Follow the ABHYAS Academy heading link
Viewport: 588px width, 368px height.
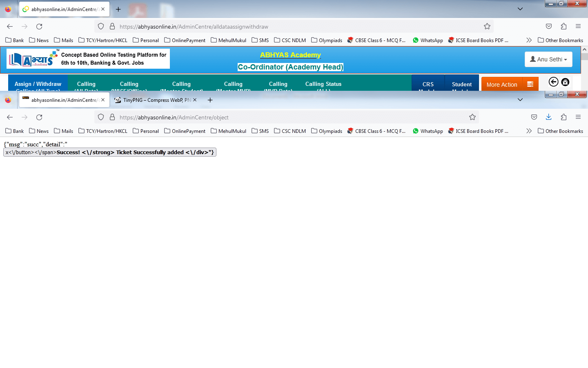pyautogui.click(x=290, y=55)
